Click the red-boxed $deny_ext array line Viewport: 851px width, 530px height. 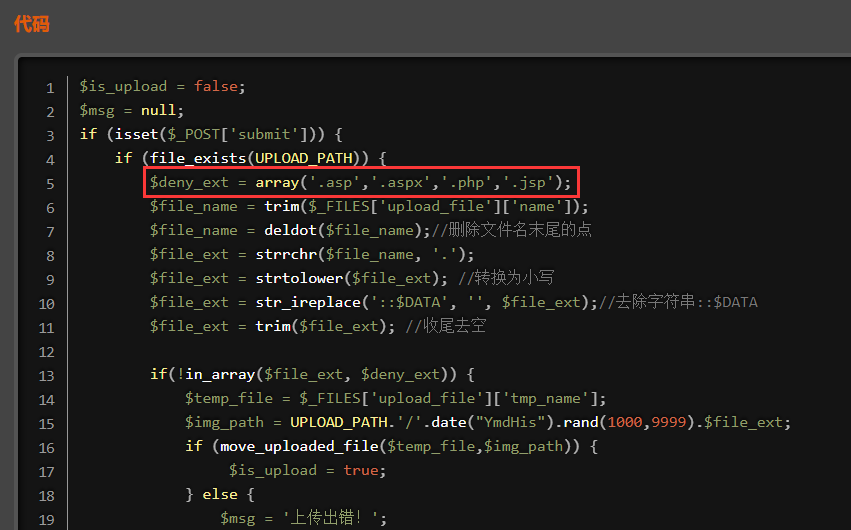360,183
